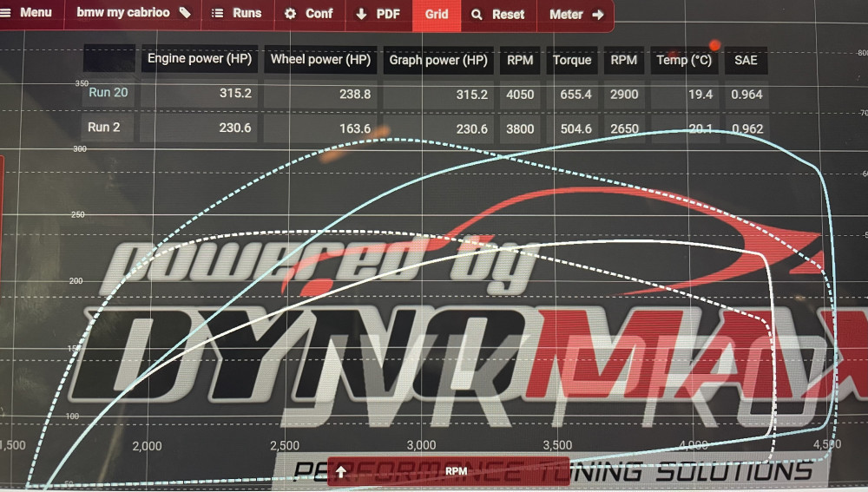The image size is (868, 492).
Task: Click the SAE column header
Action: coord(746,60)
